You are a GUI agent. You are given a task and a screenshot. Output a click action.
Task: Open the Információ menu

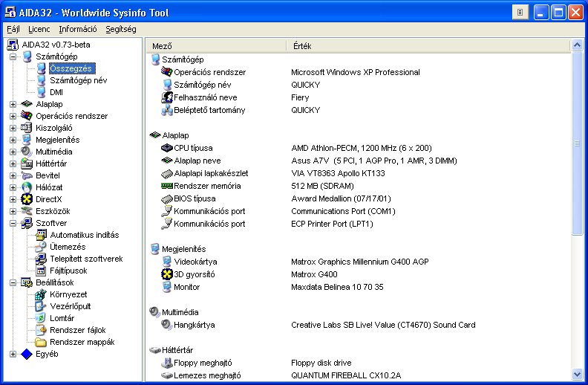[78, 29]
